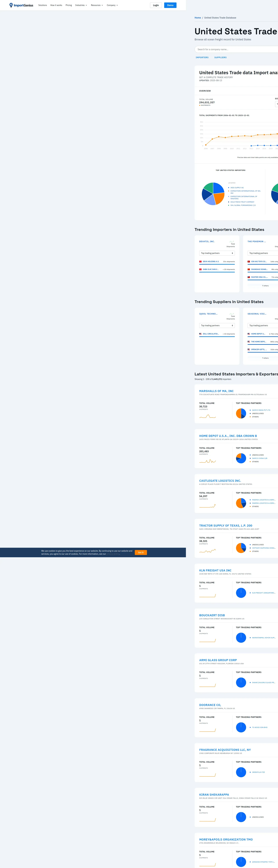Click the ImportGenius logo
The width and height of the screenshot is (278, 868).
[x=21, y=5]
